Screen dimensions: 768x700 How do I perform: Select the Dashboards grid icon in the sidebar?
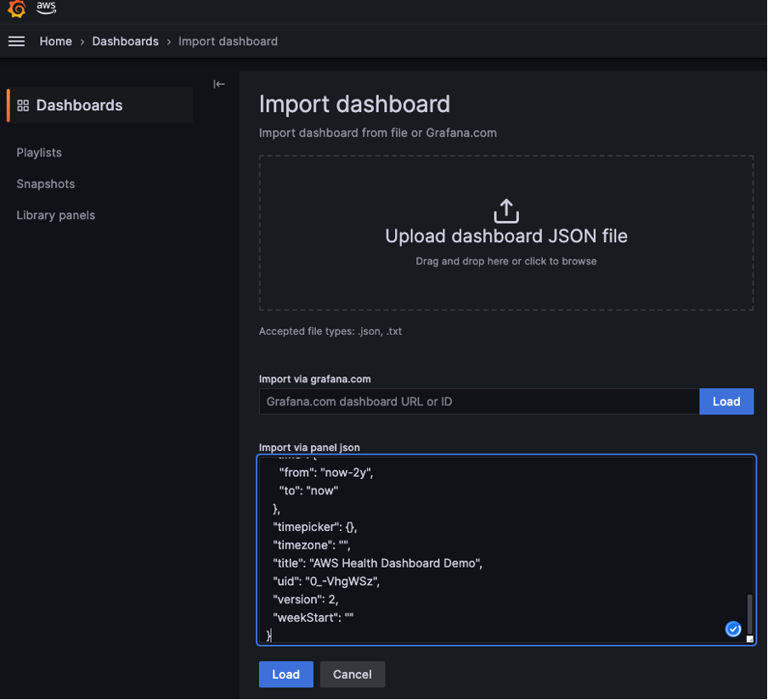[24, 105]
